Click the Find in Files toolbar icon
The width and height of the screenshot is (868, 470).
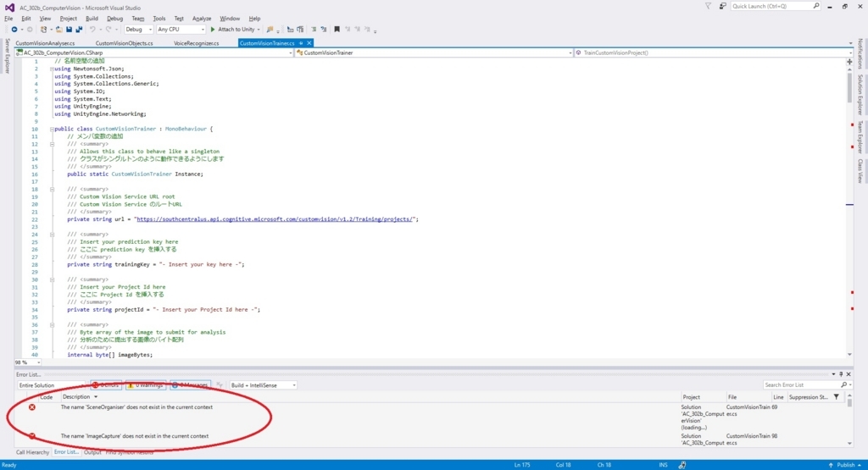click(x=270, y=30)
